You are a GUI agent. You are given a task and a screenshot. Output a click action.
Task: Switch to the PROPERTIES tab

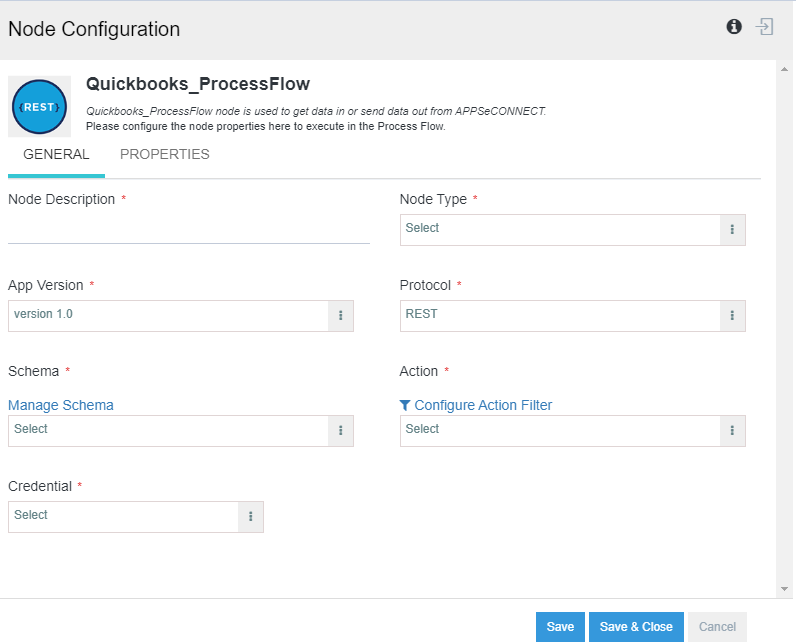coord(164,154)
